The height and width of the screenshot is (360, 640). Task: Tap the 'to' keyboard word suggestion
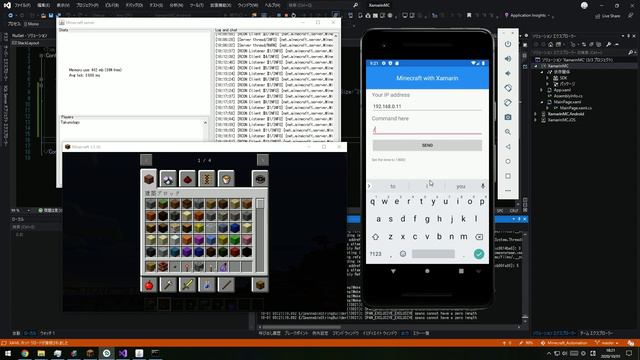(x=393, y=186)
